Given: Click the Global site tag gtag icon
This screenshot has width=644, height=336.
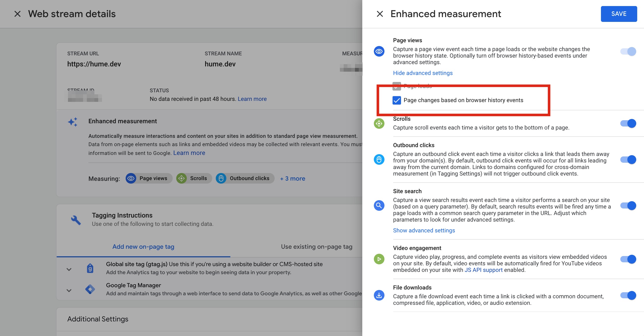Looking at the screenshot, I should click(90, 268).
